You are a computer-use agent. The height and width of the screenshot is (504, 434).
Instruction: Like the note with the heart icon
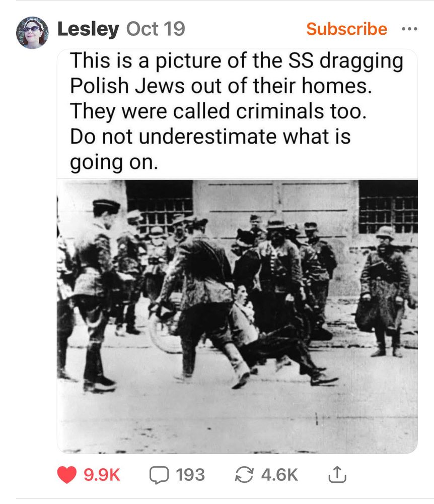pyautogui.click(x=67, y=475)
